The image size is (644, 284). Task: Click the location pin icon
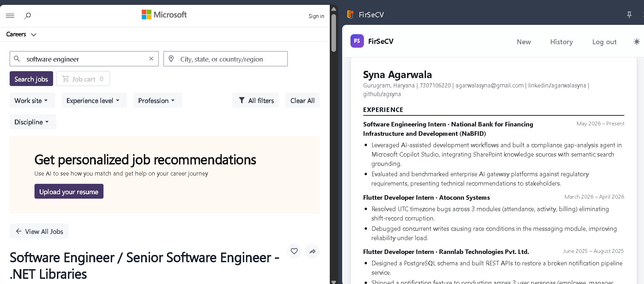pyautogui.click(x=171, y=59)
